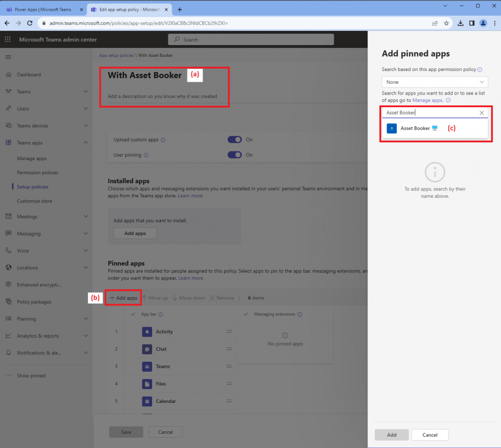This screenshot has height=448, width=501.
Task: Open the Microsoft 365 app launcher grid icon
Action: (x=7, y=39)
